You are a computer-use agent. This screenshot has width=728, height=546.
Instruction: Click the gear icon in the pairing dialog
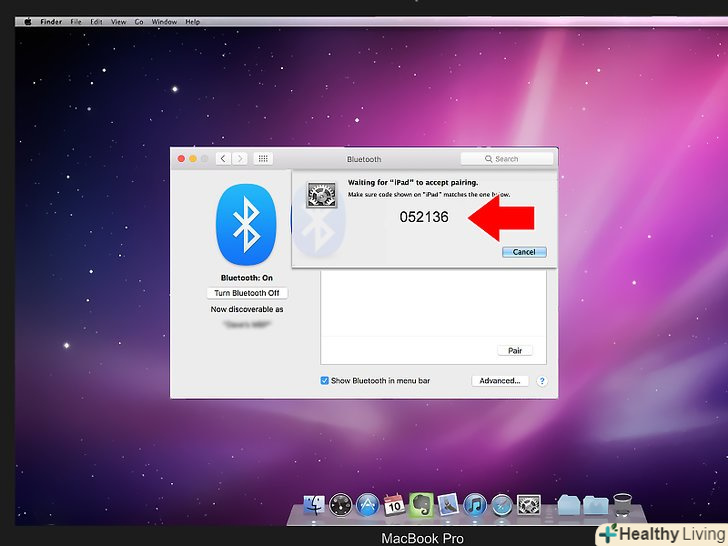click(x=321, y=195)
